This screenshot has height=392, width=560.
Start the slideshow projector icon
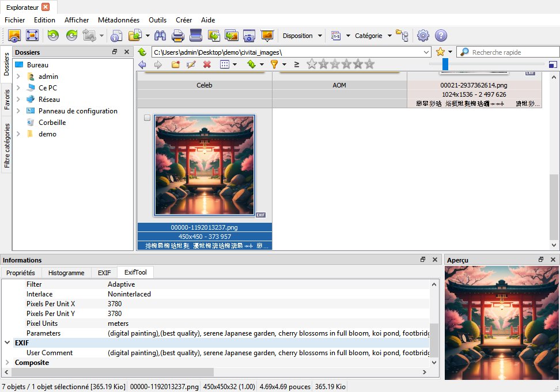pyautogui.click(x=267, y=36)
